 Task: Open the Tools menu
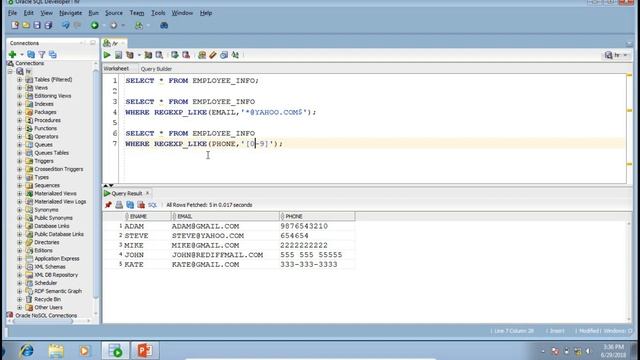(158, 13)
